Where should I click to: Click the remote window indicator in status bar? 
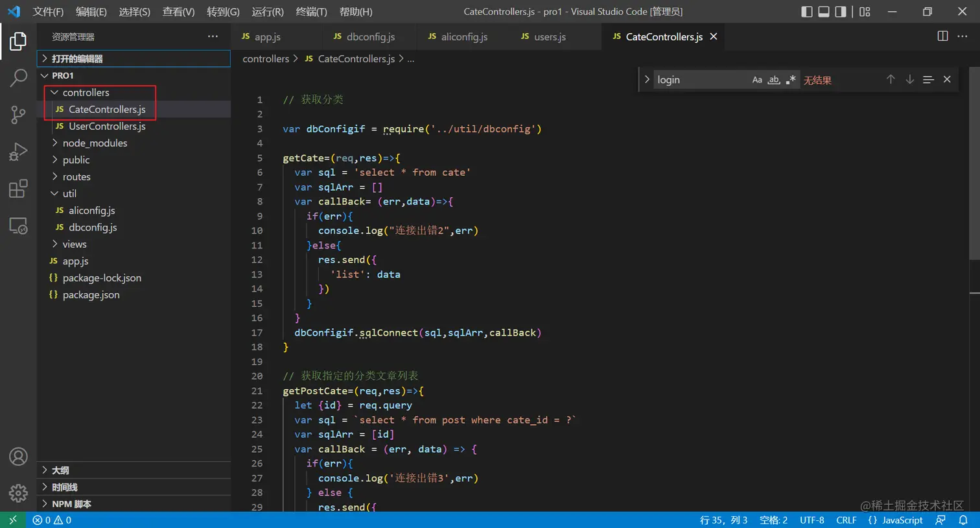coord(13,520)
